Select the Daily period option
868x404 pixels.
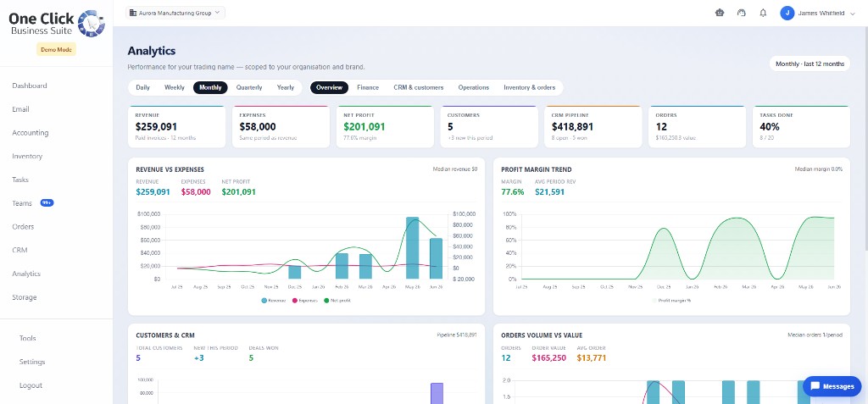[x=142, y=87]
